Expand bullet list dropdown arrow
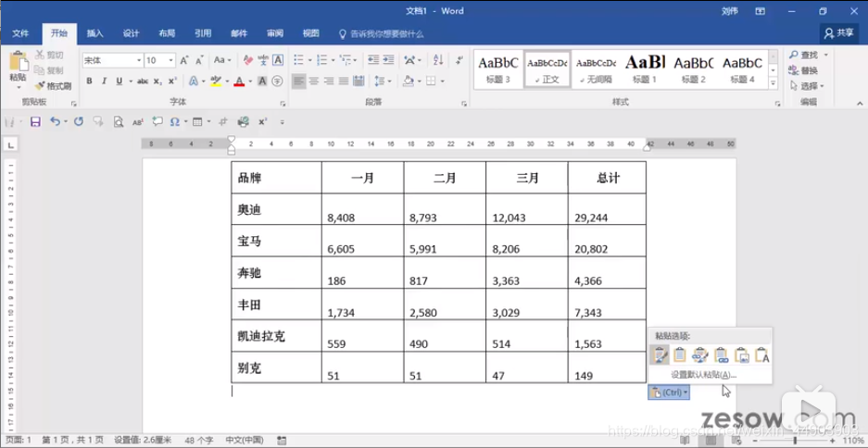 click(310, 60)
